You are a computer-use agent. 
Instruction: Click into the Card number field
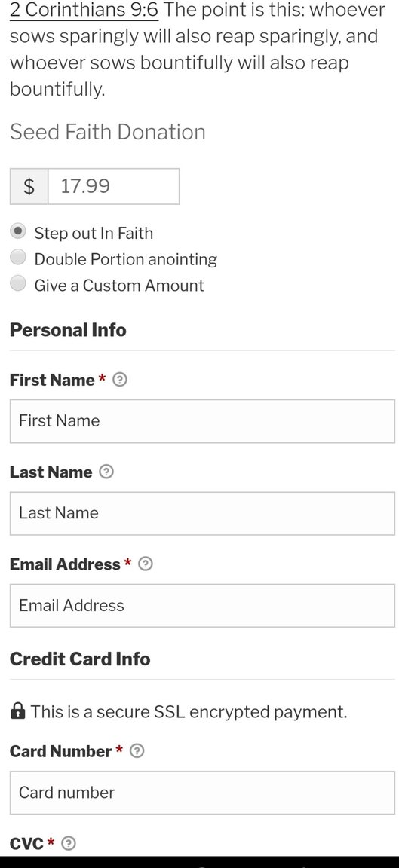click(x=202, y=793)
